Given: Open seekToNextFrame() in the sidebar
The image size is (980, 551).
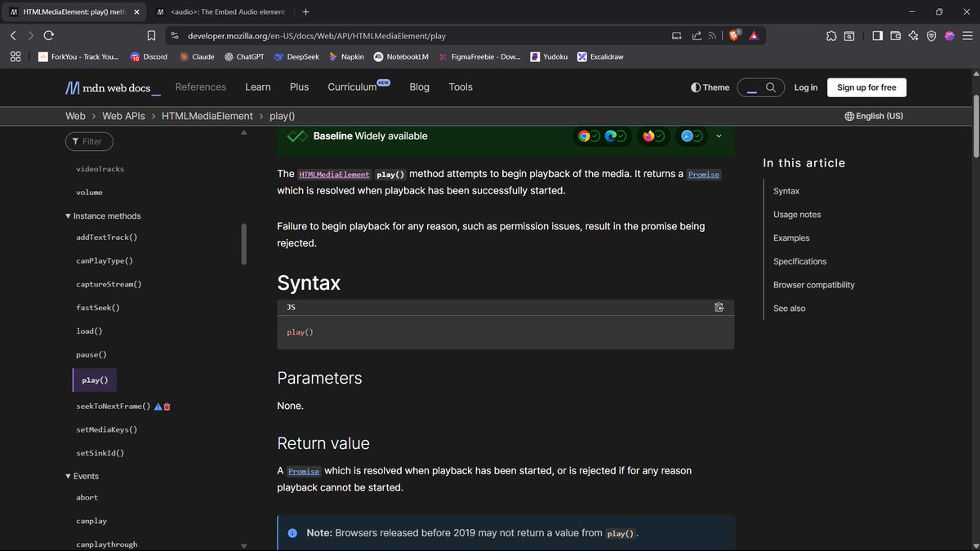Looking at the screenshot, I should tap(113, 406).
